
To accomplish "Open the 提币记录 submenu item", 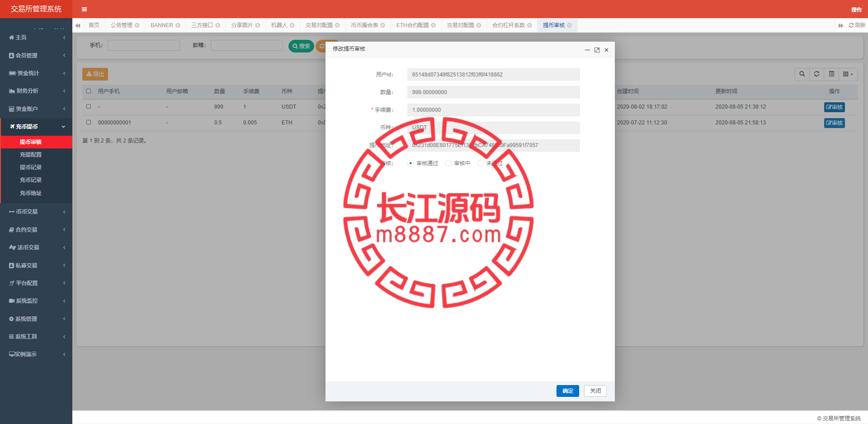I will pyautogui.click(x=36, y=167).
